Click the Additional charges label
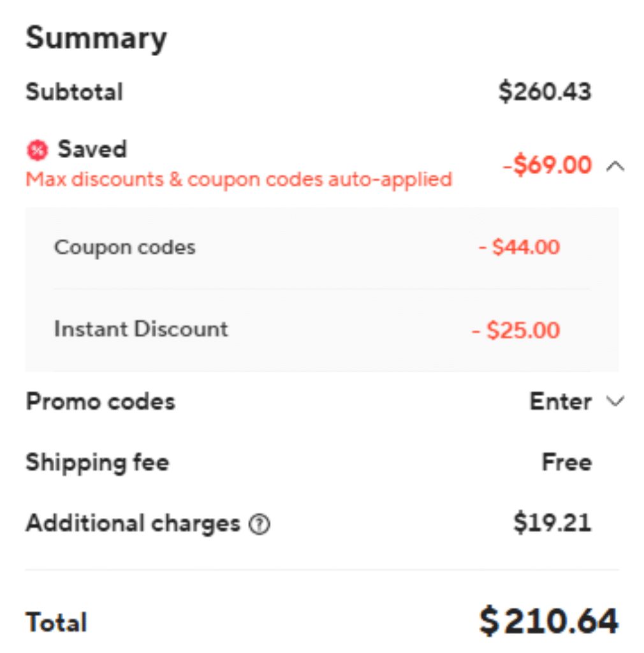644x653 pixels. coord(133,524)
